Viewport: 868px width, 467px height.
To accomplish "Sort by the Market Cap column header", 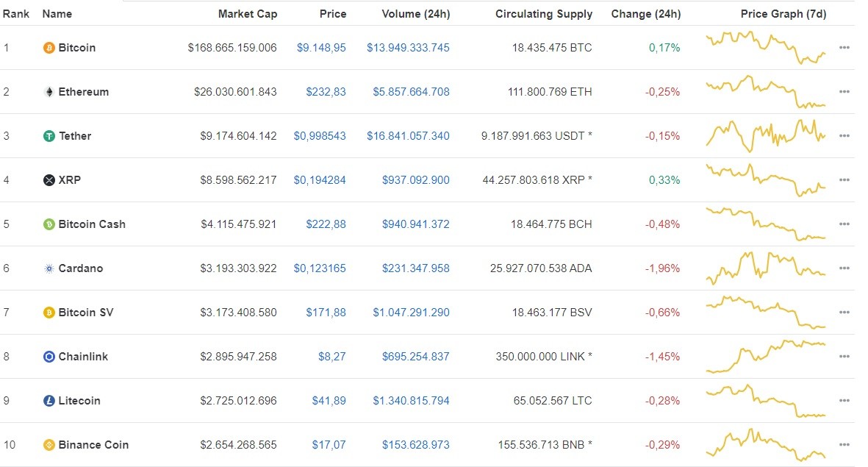I will pyautogui.click(x=247, y=13).
